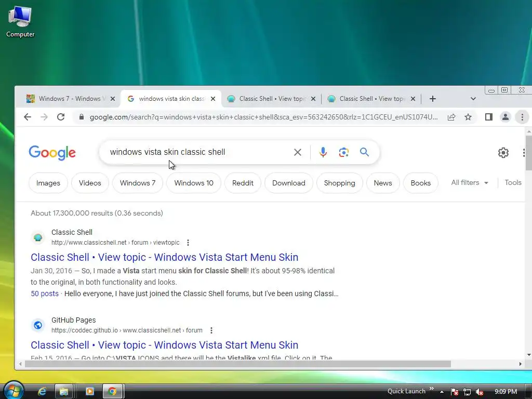This screenshot has width=532, height=399.
Task: Clear the Google search box text
Action: point(298,152)
